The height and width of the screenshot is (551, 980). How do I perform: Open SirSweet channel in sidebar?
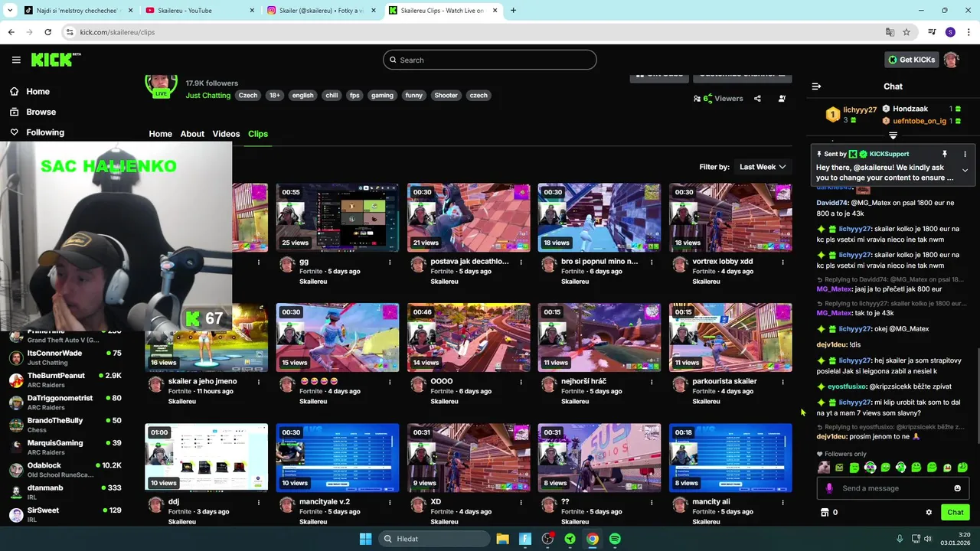click(x=65, y=514)
